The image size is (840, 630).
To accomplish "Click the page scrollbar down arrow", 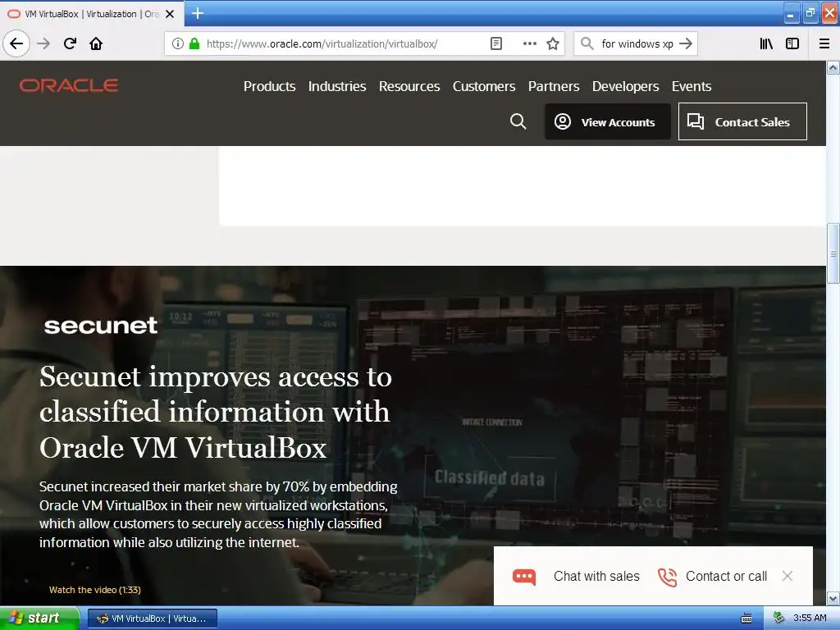I will click(833, 598).
